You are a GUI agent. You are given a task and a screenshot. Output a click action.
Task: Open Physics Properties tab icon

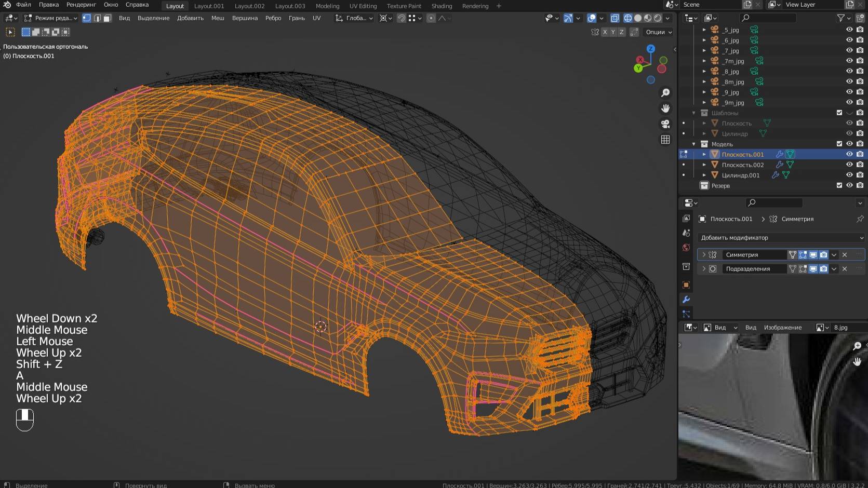pos(686,314)
